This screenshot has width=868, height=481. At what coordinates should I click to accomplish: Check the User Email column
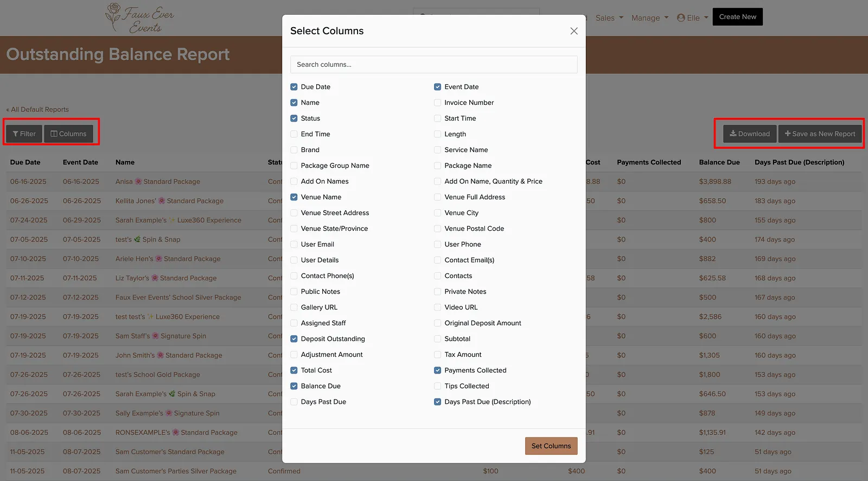pos(294,244)
